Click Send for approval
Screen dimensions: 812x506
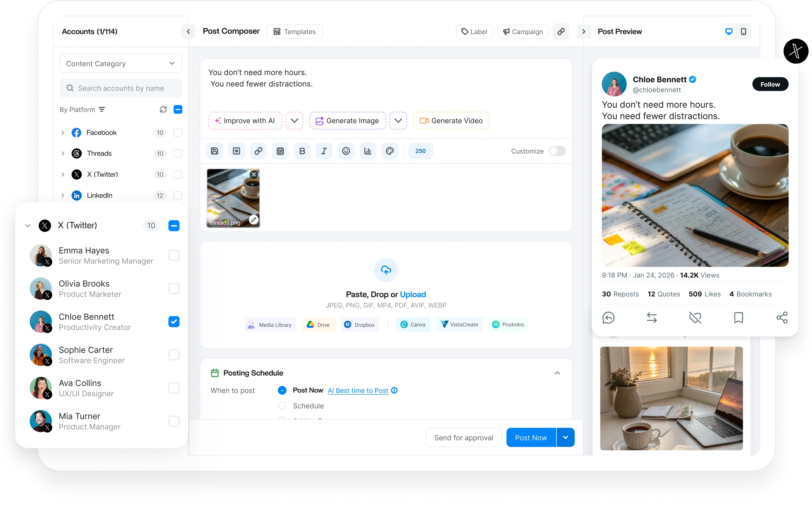[464, 438]
